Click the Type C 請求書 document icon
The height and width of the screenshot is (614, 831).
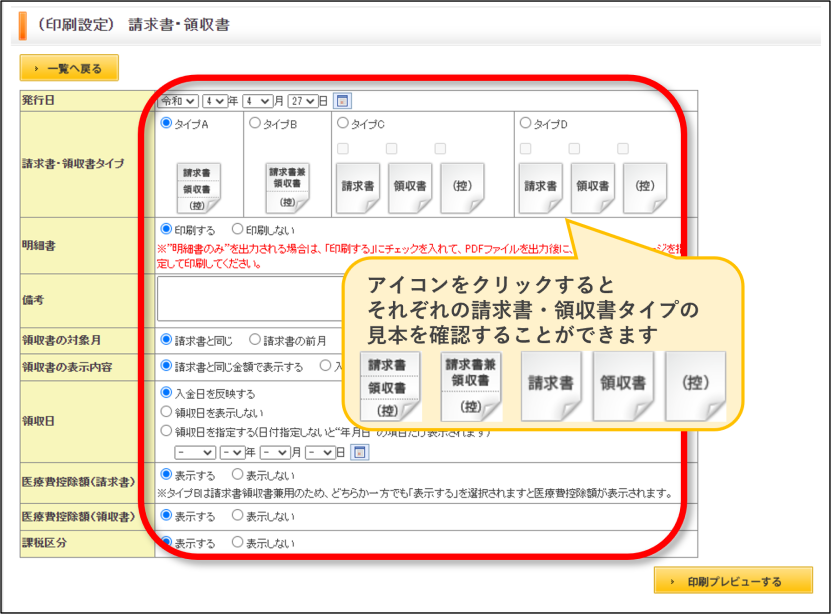point(358,188)
